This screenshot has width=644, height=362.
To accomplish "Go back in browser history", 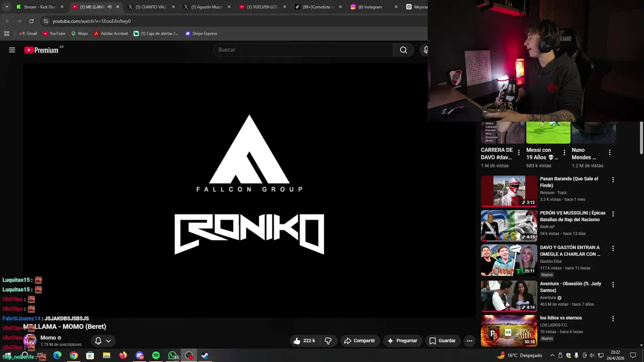I will pyautogui.click(x=7, y=21).
